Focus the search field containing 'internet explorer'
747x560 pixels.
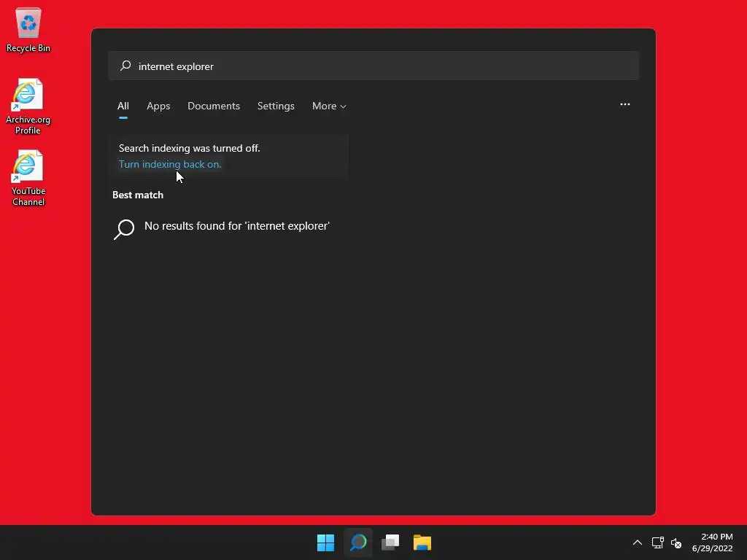373,66
